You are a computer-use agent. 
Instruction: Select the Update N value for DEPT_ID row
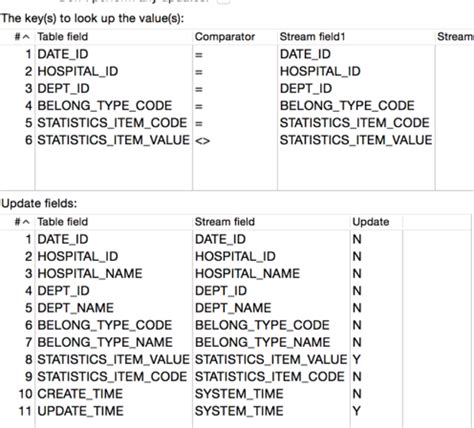(x=357, y=291)
